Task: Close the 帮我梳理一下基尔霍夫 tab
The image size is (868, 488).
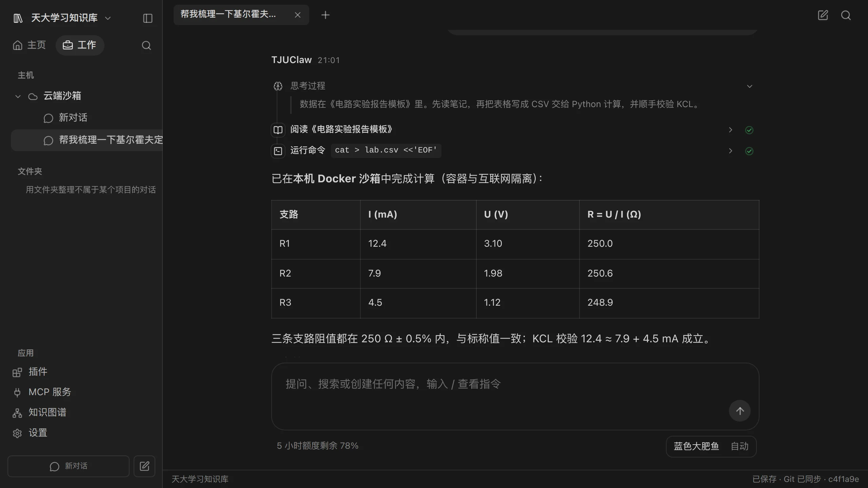Action: (x=298, y=15)
